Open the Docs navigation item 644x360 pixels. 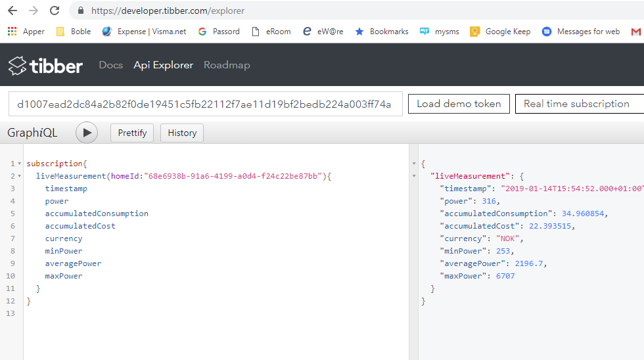click(110, 65)
